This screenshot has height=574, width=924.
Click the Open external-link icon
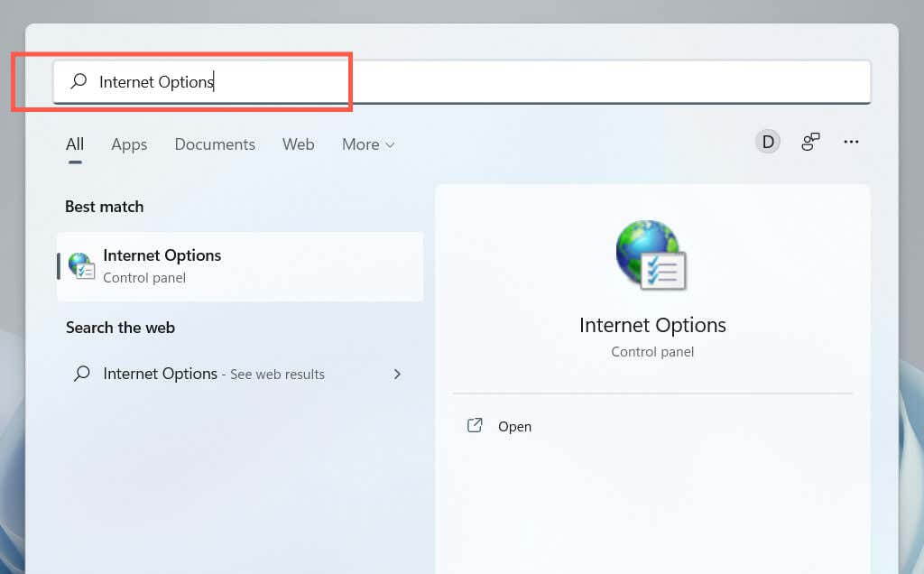[x=475, y=425]
